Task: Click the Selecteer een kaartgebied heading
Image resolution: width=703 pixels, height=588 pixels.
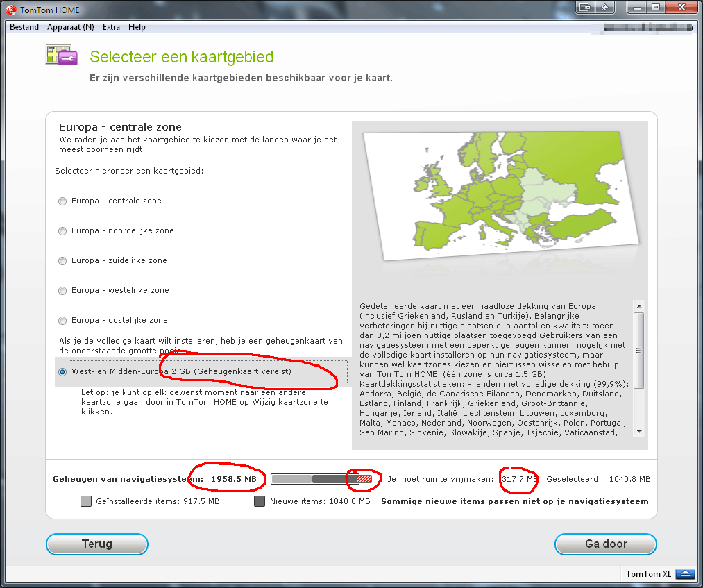Action: [x=182, y=57]
